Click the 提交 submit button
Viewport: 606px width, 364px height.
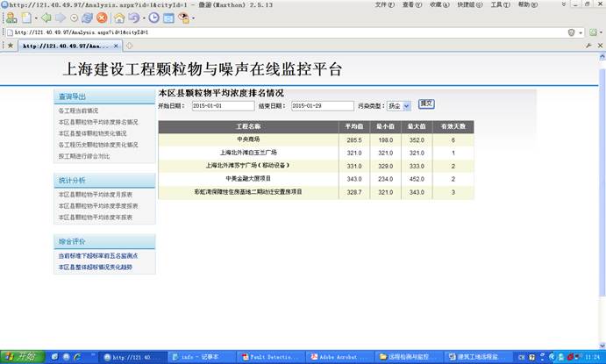click(x=426, y=104)
